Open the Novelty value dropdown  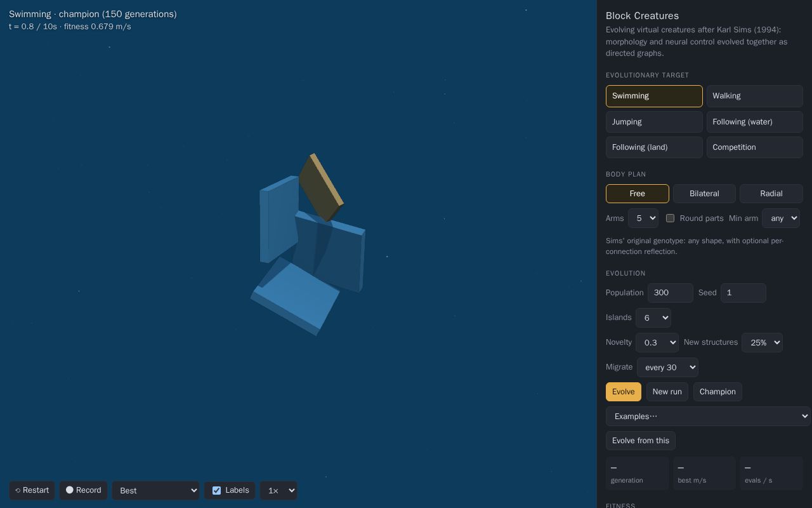(657, 342)
